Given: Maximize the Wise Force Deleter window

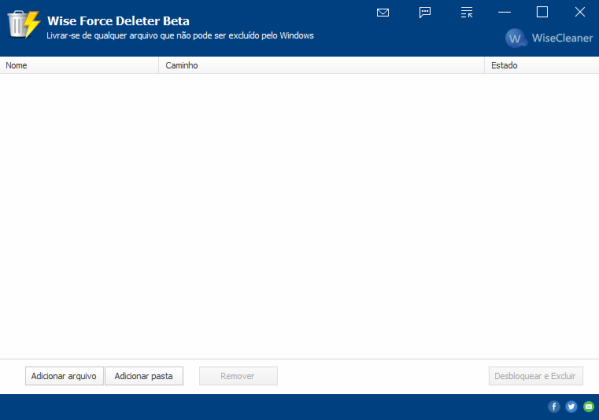Looking at the screenshot, I should click(x=542, y=12).
